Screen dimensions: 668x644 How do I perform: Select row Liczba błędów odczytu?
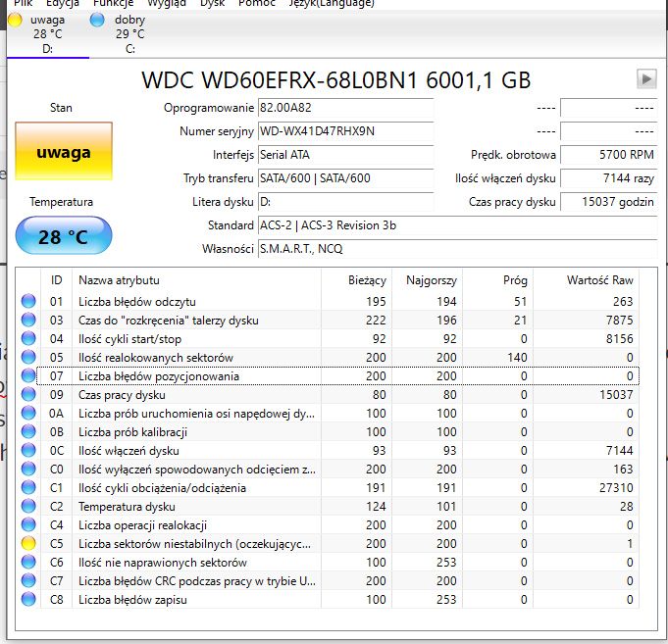[x=328, y=301]
